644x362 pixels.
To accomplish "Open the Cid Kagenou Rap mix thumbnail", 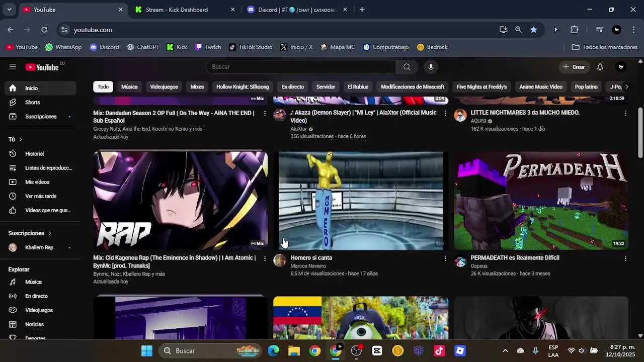I will (181, 201).
